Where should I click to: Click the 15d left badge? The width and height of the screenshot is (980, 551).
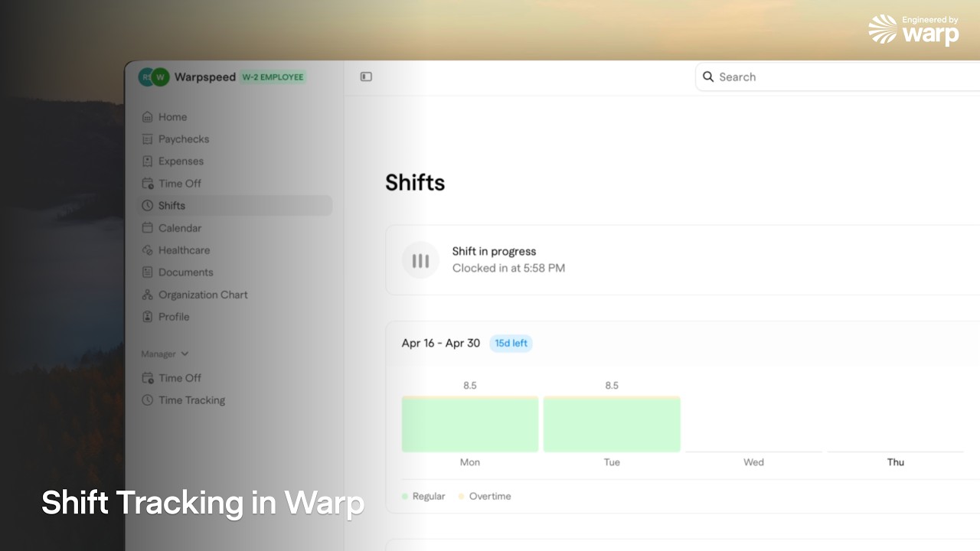[x=511, y=344]
